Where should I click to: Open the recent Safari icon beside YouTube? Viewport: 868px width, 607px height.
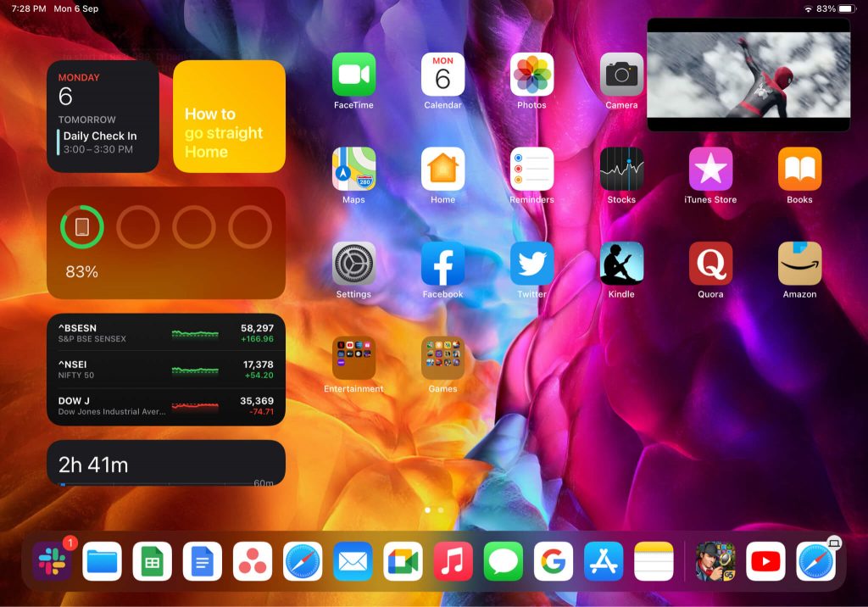pyautogui.click(x=816, y=561)
